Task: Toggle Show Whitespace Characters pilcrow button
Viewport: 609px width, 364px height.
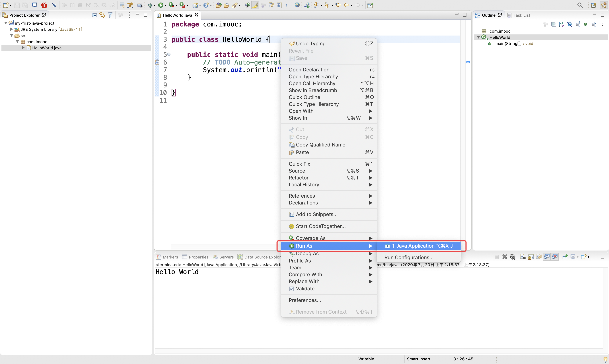Action: point(287,5)
